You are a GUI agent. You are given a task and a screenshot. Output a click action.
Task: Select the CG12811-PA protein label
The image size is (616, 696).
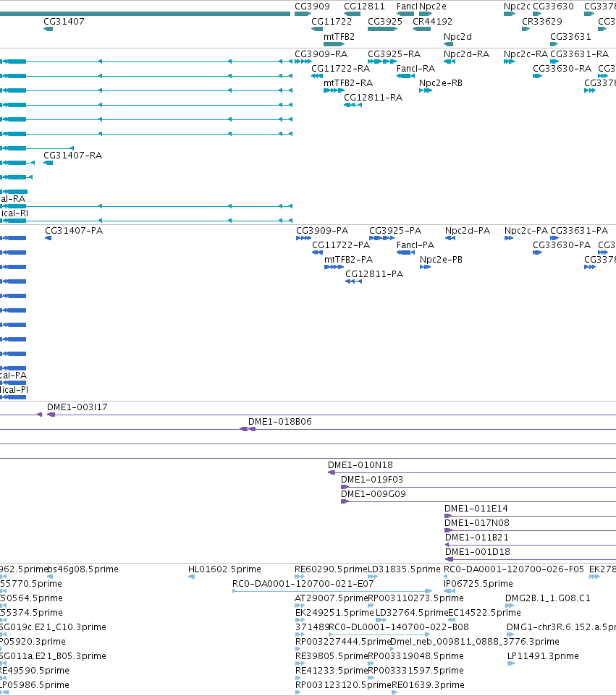374,274
